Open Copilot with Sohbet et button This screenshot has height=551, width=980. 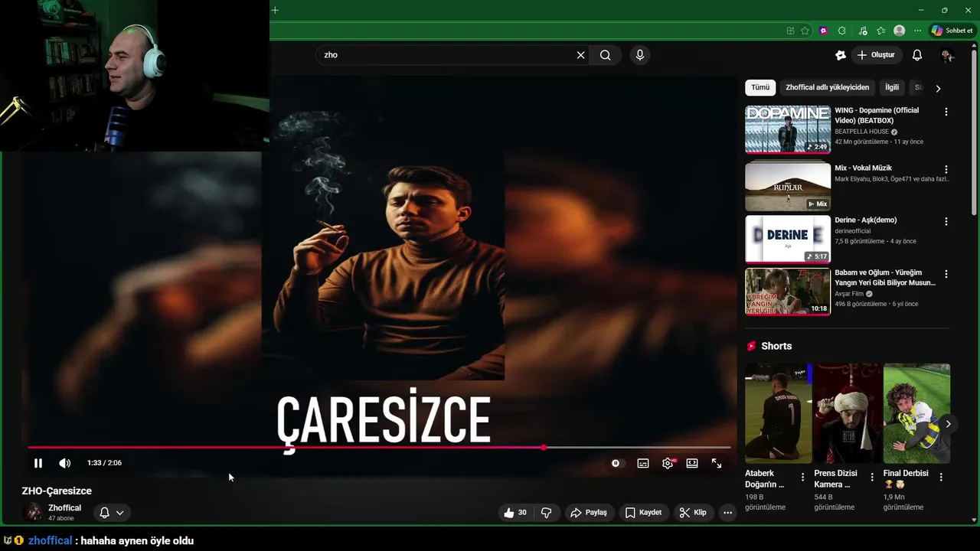pyautogui.click(x=952, y=31)
